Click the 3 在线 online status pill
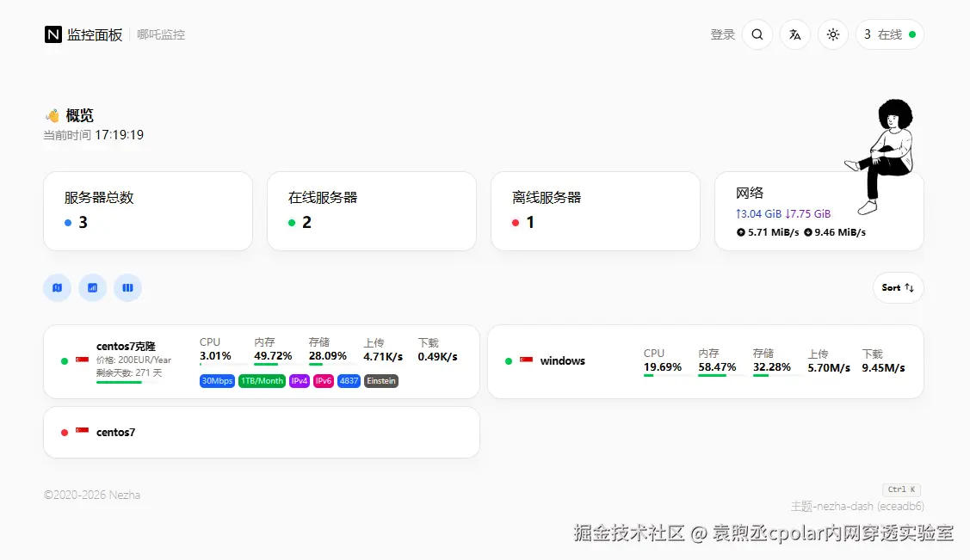 pos(890,34)
